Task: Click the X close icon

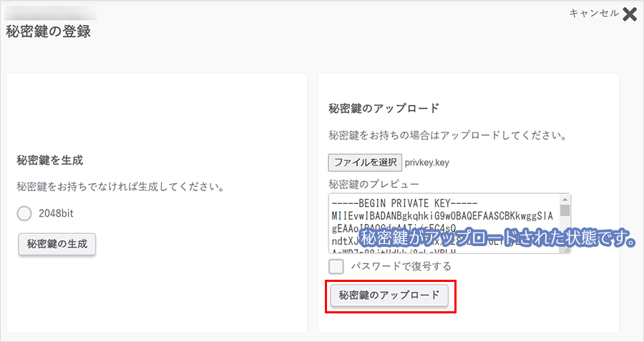Action: point(630,14)
